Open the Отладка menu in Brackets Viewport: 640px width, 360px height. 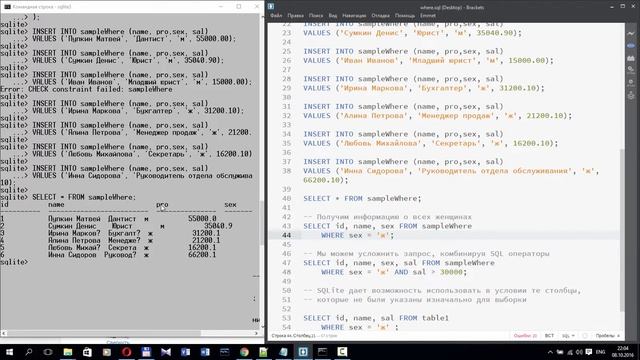(380, 16)
